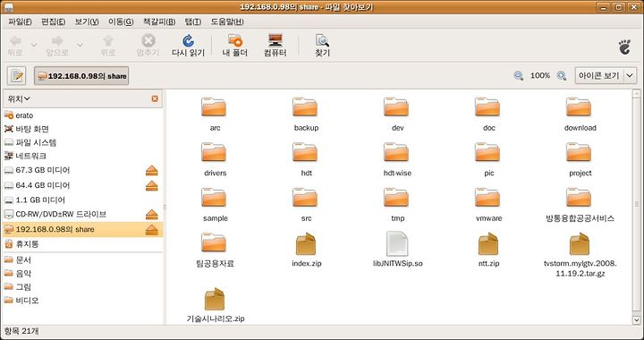Screen dimensions: 644x340
Task: Open the 탭 menu
Action: pyautogui.click(x=193, y=21)
